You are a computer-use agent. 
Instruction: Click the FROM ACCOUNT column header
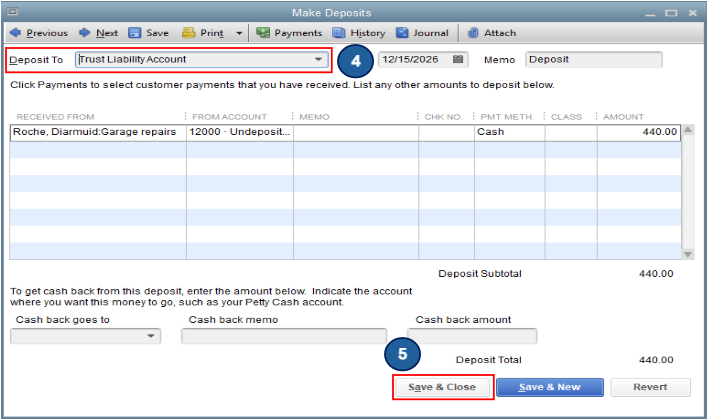point(230,117)
